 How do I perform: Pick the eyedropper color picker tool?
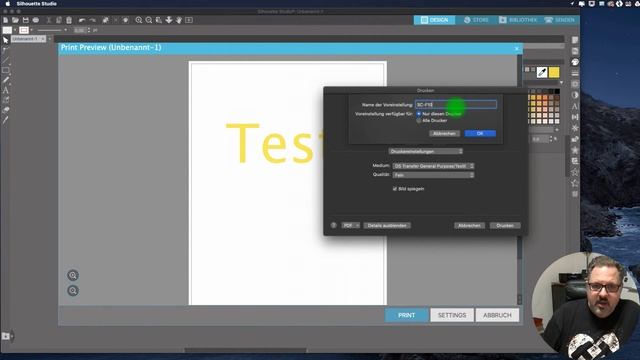click(x=542, y=72)
